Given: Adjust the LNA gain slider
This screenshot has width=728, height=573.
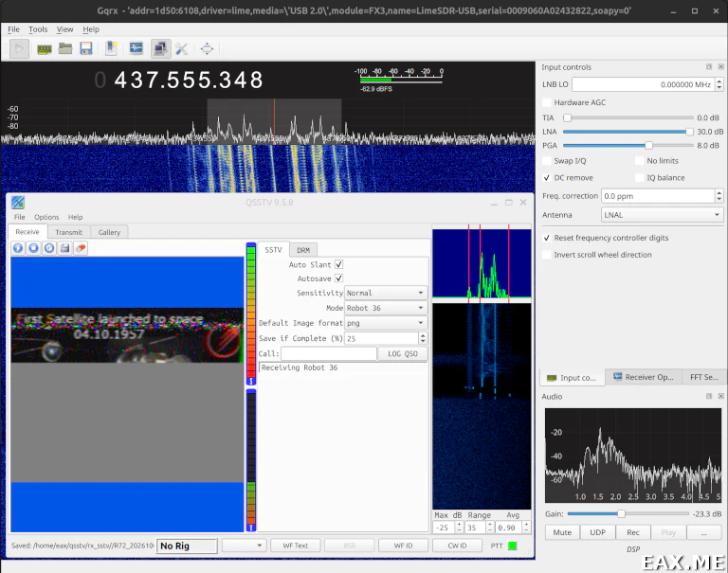Looking at the screenshot, I should click(x=628, y=132).
